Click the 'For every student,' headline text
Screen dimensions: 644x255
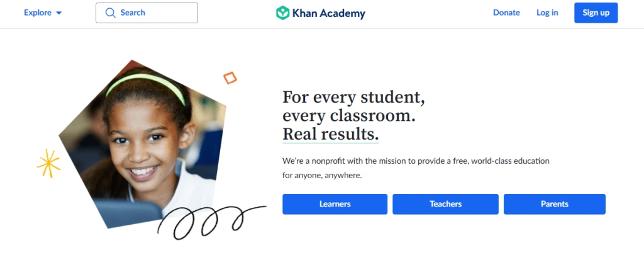click(x=353, y=98)
